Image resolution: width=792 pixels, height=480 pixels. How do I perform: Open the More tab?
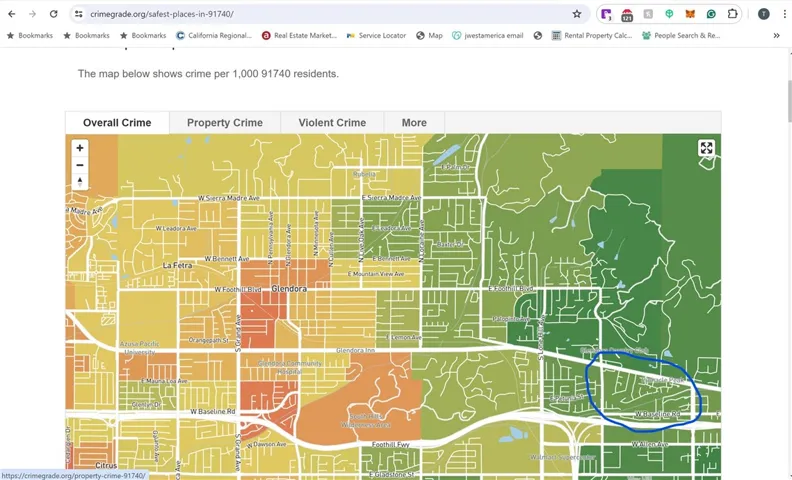point(414,123)
